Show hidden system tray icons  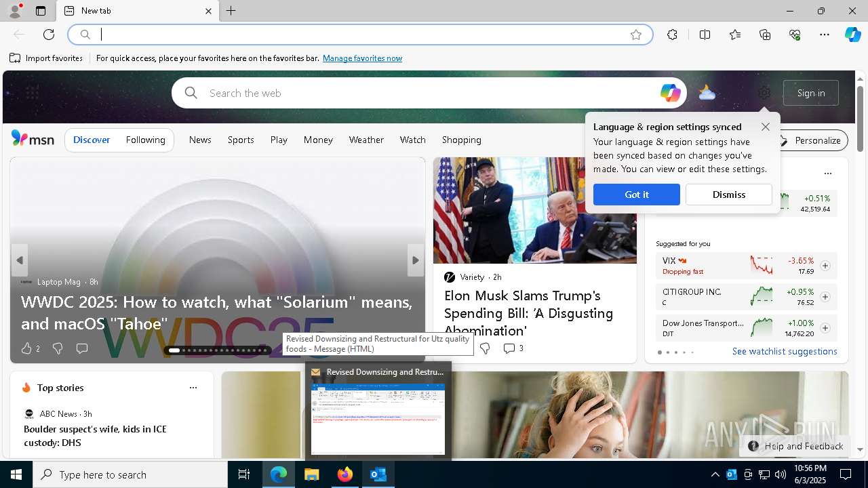pos(715,474)
